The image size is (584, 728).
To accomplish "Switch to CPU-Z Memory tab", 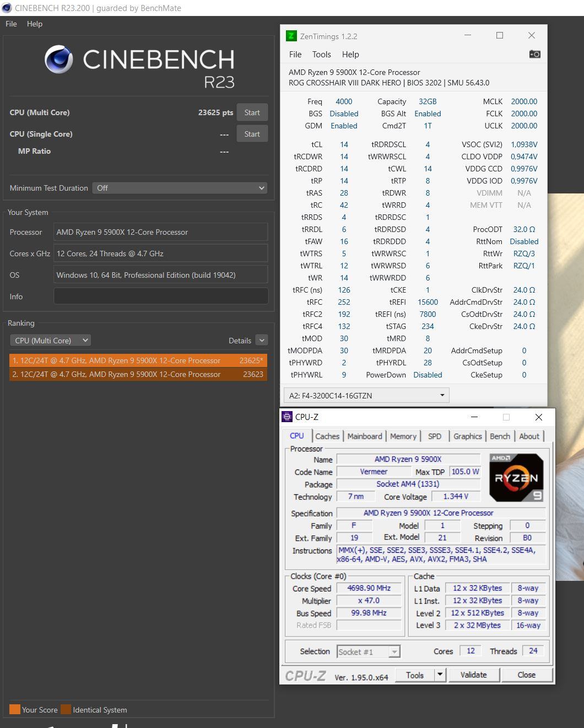I will (x=403, y=436).
